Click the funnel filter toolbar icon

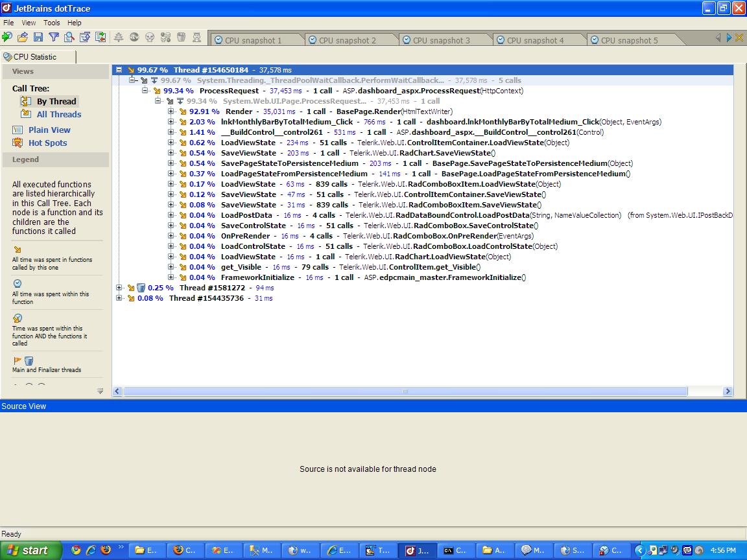coord(54,37)
